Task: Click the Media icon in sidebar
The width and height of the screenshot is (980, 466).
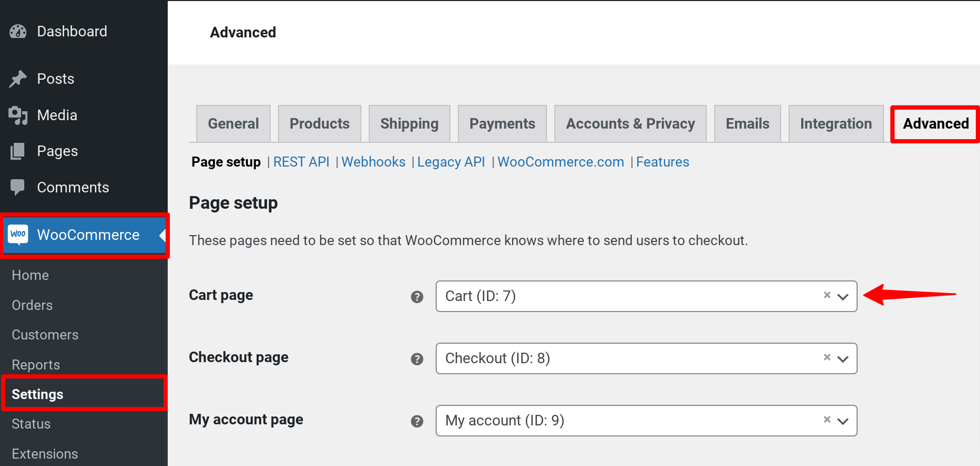Action: [x=18, y=115]
